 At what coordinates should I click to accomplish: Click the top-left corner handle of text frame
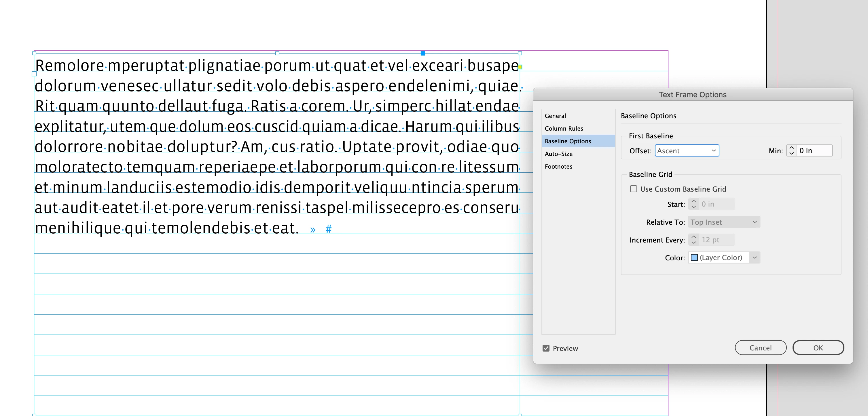[x=34, y=53]
